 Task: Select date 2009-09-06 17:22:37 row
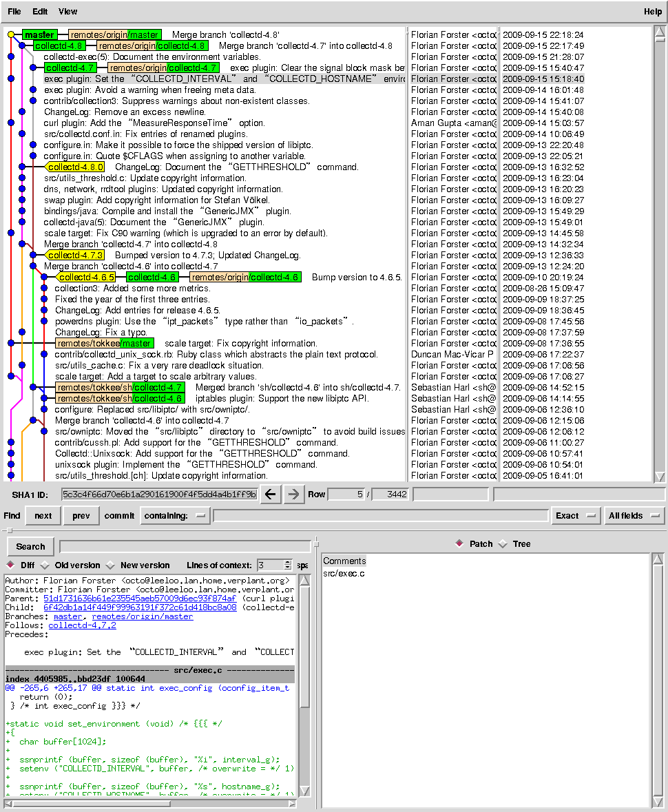point(543,354)
